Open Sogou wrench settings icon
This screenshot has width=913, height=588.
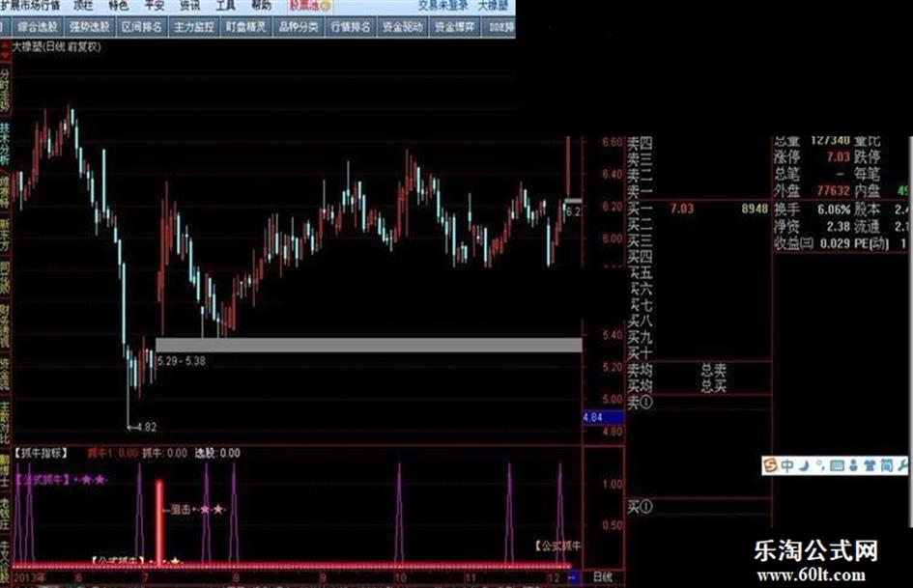click(x=903, y=465)
